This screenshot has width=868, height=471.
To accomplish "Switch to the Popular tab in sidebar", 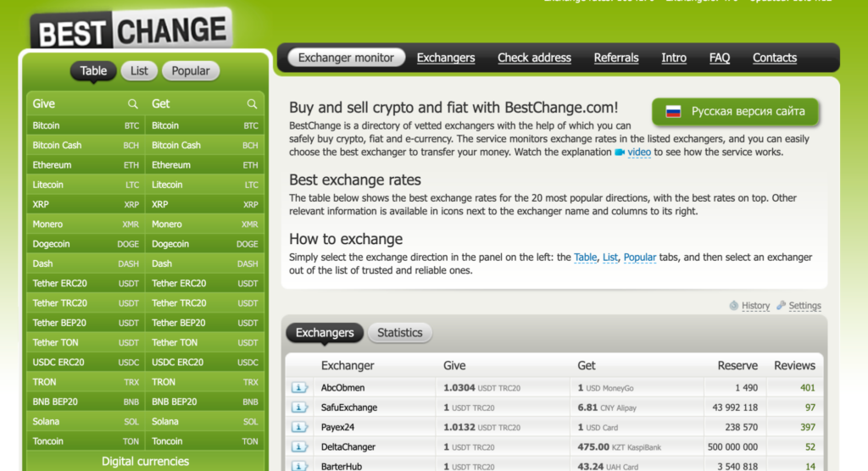I will pyautogui.click(x=191, y=71).
